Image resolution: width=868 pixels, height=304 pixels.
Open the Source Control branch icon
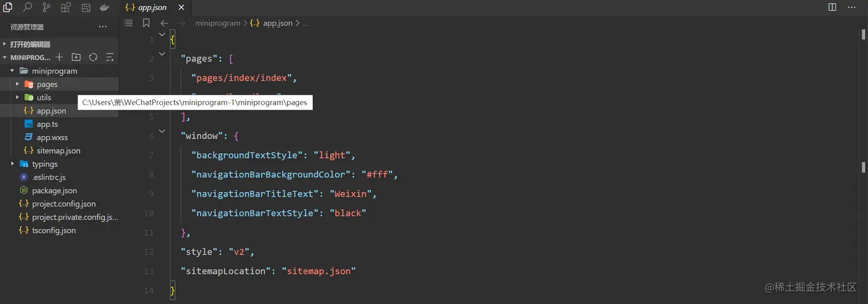click(x=46, y=7)
